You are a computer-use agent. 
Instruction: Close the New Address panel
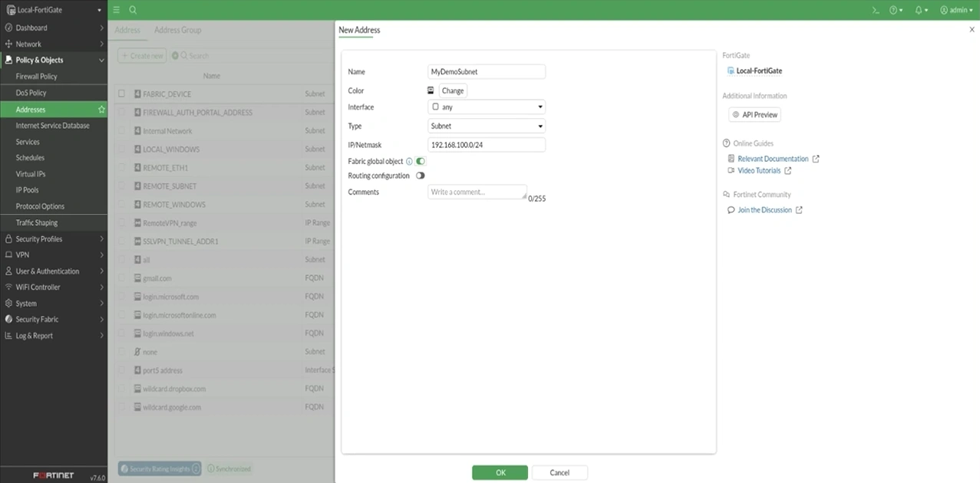click(x=972, y=30)
